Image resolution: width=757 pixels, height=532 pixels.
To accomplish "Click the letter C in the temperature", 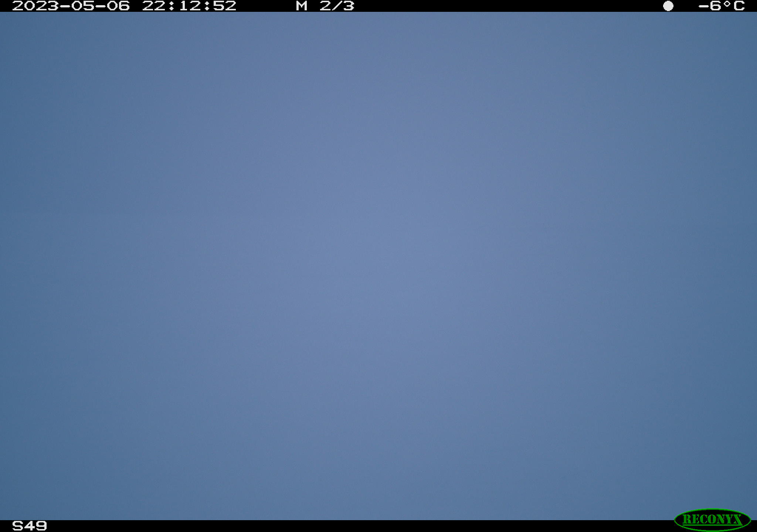I will [x=739, y=6].
